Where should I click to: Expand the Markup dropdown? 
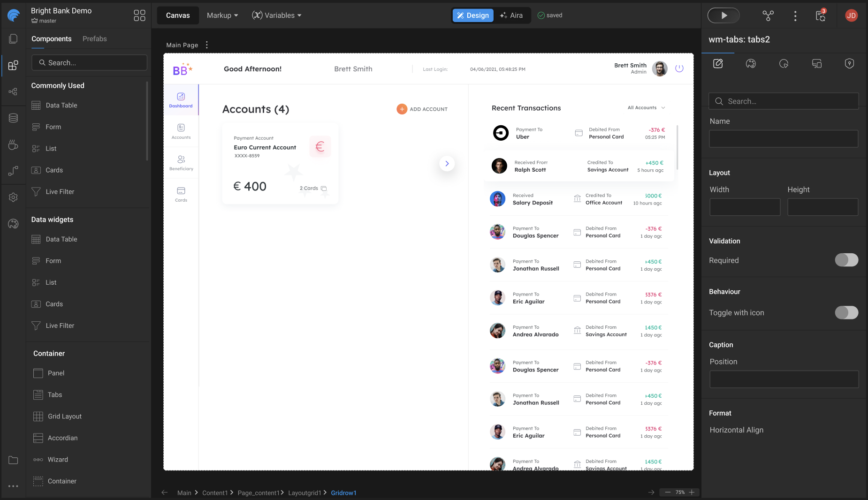pos(222,15)
